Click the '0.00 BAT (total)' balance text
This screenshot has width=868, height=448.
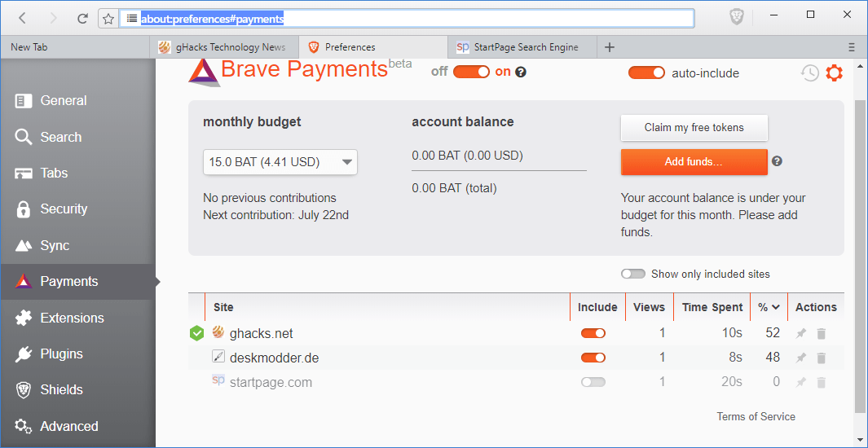(x=455, y=189)
